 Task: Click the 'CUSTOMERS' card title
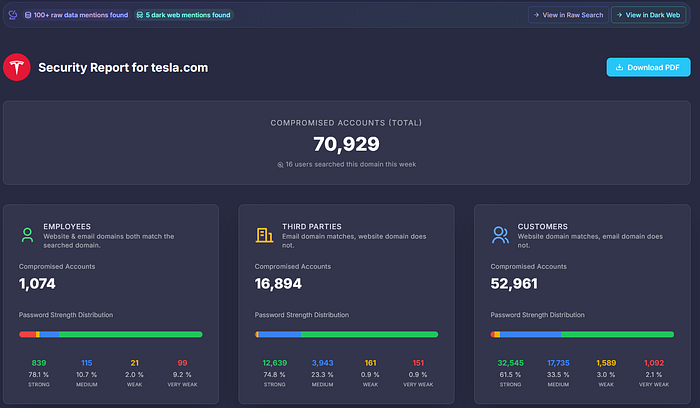tap(542, 227)
